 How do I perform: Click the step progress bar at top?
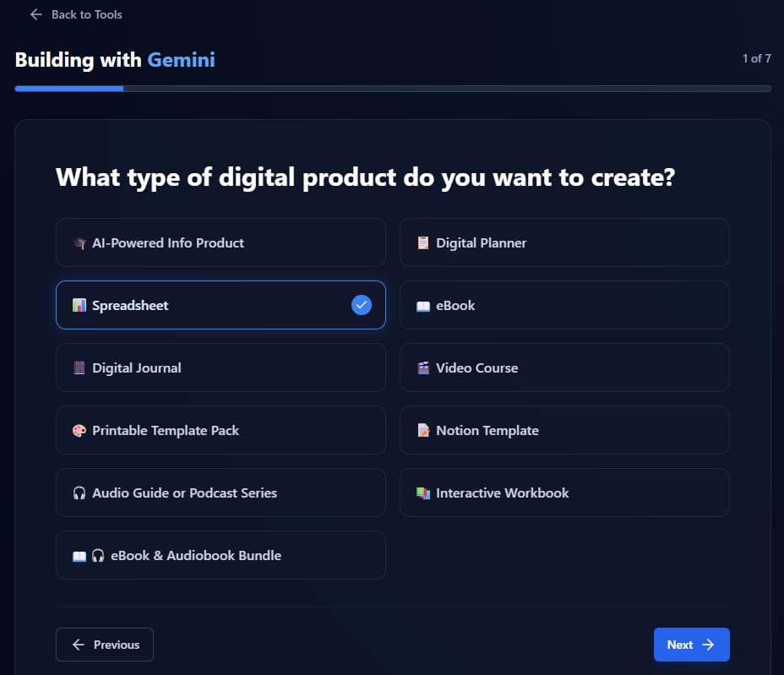click(392, 88)
